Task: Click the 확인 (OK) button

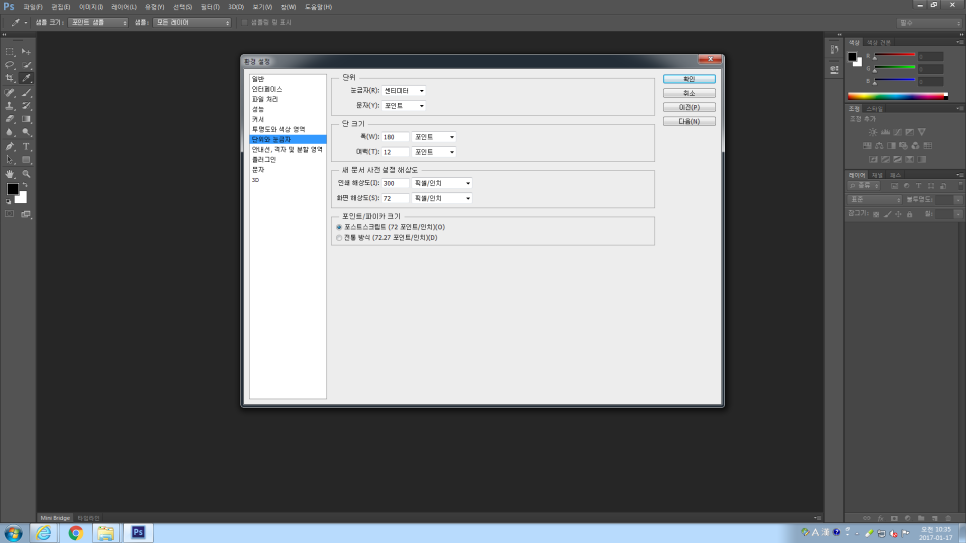Action: point(689,79)
